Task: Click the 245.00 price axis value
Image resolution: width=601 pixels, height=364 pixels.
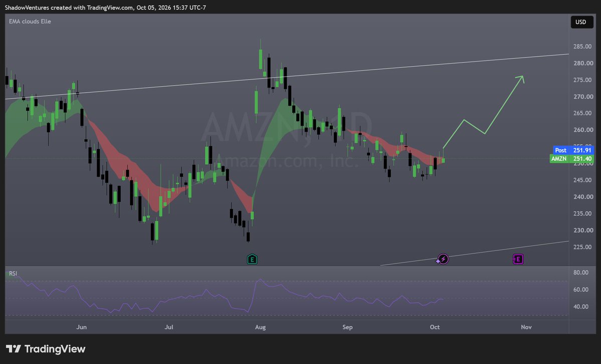Action: (x=583, y=180)
